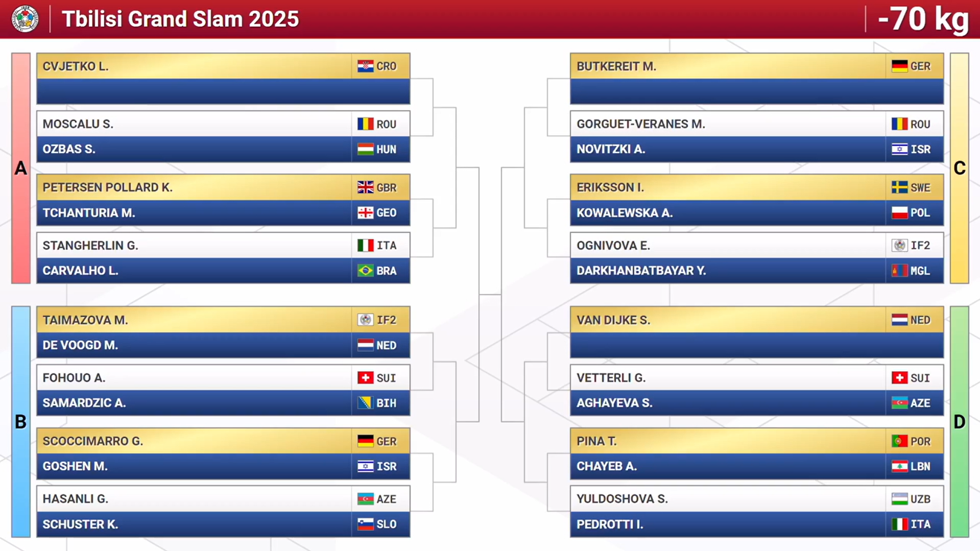The image size is (980, 551).
Task: Click the Croatia flag beside CVJETKO L.
Action: click(x=365, y=66)
